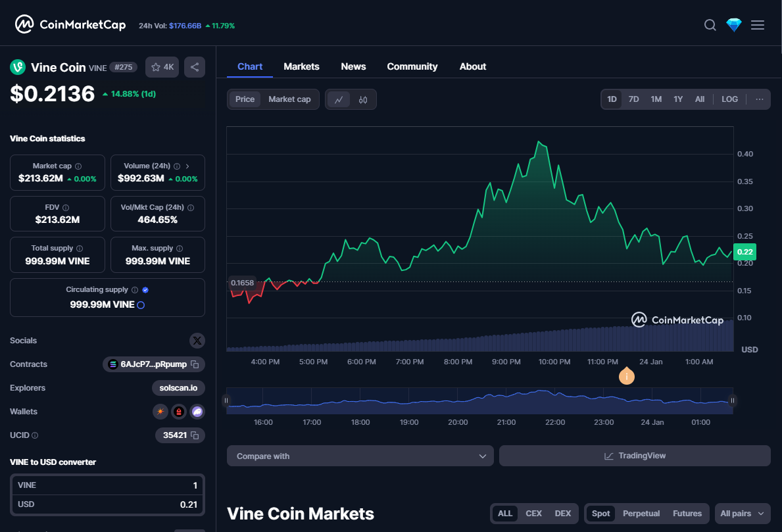This screenshot has height=532, width=782.
Task: Add Vine Coin to watchlist via star
Action: (156, 66)
